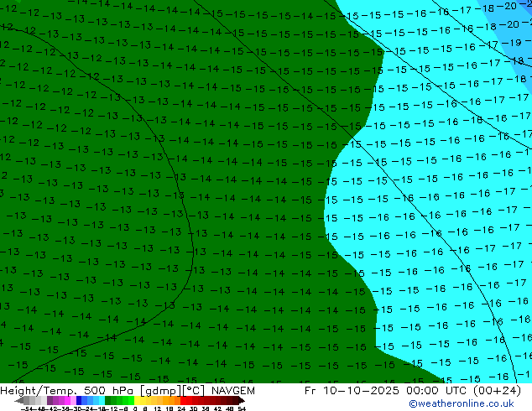Click the '54' label on the color scale
Screen dimensions: 532x411
pos(242,409)
